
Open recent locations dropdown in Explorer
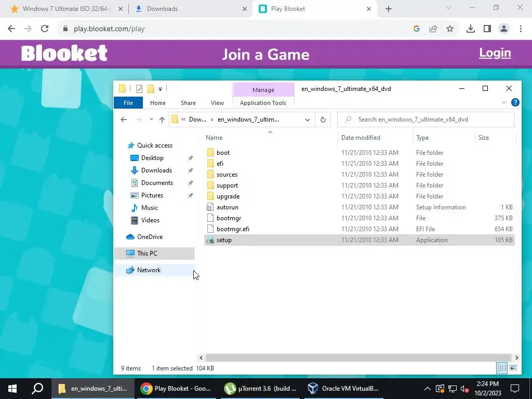click(x=151, y=119)
